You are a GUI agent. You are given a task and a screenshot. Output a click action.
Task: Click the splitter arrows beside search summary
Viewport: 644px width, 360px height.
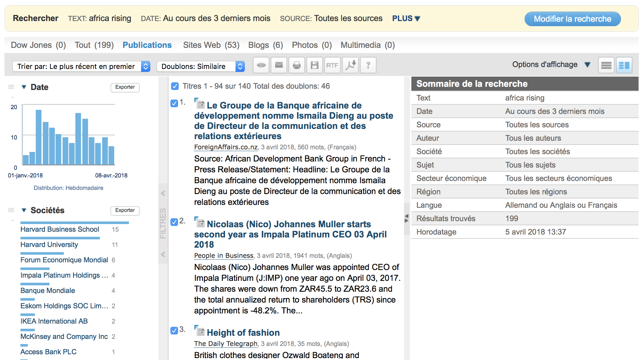(x=407, y=218)
